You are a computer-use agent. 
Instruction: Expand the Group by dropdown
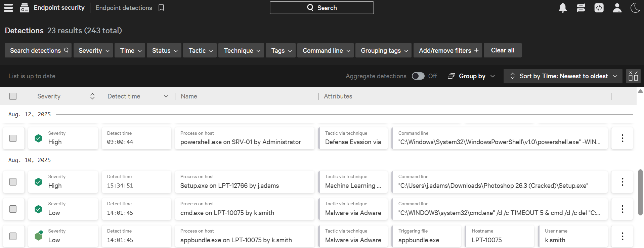tap(471, 76)
